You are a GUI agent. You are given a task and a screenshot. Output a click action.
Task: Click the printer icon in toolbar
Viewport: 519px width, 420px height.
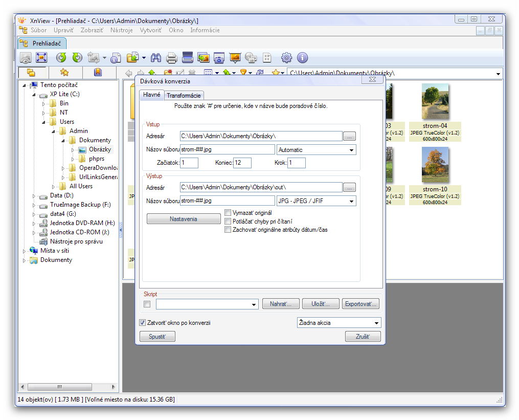tap(172, 58)
